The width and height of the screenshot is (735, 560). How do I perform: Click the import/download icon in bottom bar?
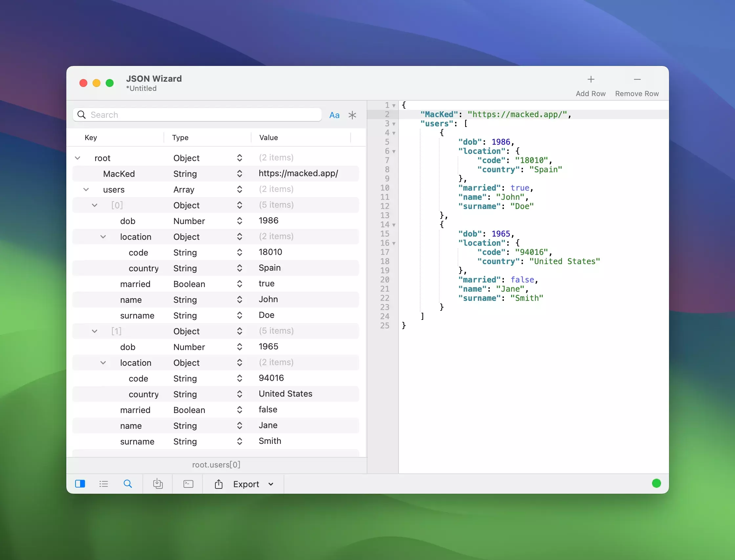coord(158,484)
